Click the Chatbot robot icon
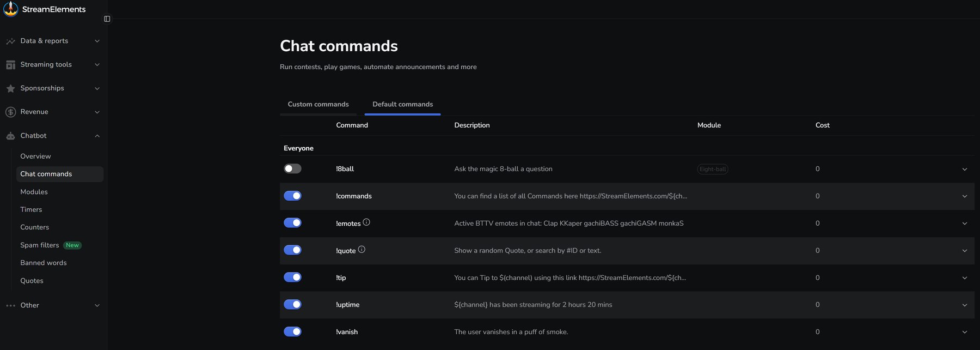Viewport: 980px width, 350px height. point(10,136)
